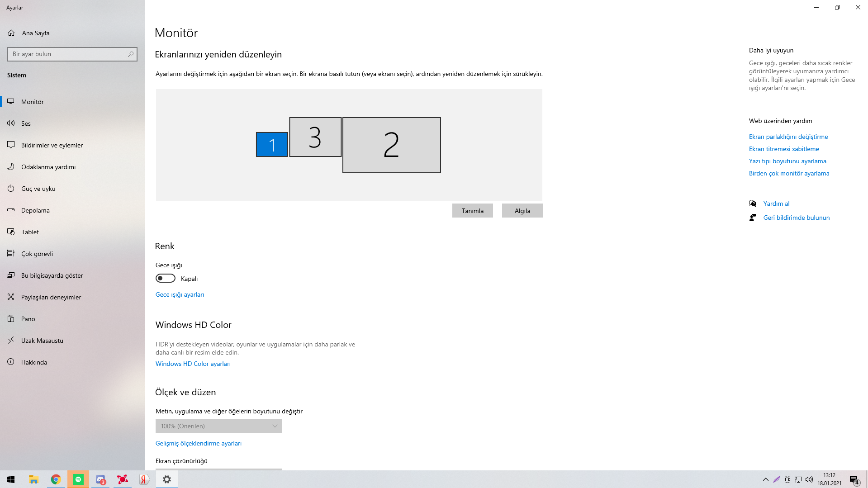Open the Gece ışığı ayarları link

coord(180,294)
